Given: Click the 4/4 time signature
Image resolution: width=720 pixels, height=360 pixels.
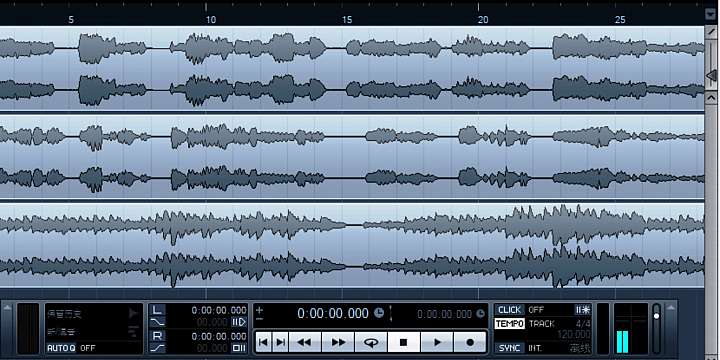Looking at the screenshot, I should click(583, 324).
